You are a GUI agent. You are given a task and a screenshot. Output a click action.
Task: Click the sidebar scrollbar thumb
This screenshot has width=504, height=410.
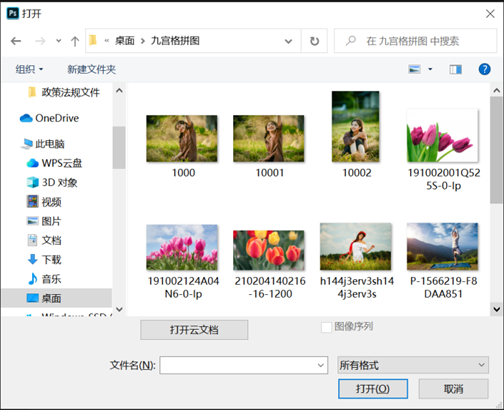pyautogui.click(x=119, y=148)
